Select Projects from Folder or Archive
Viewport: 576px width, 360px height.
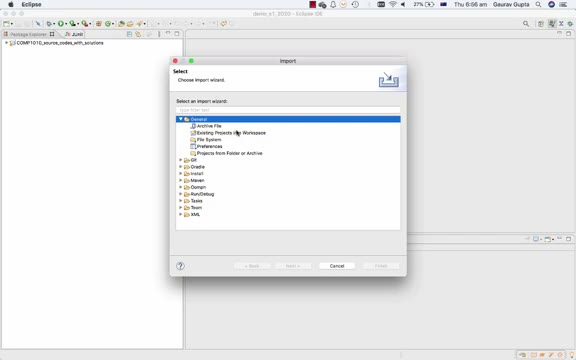pyautogui.click(x=230, y=153)
